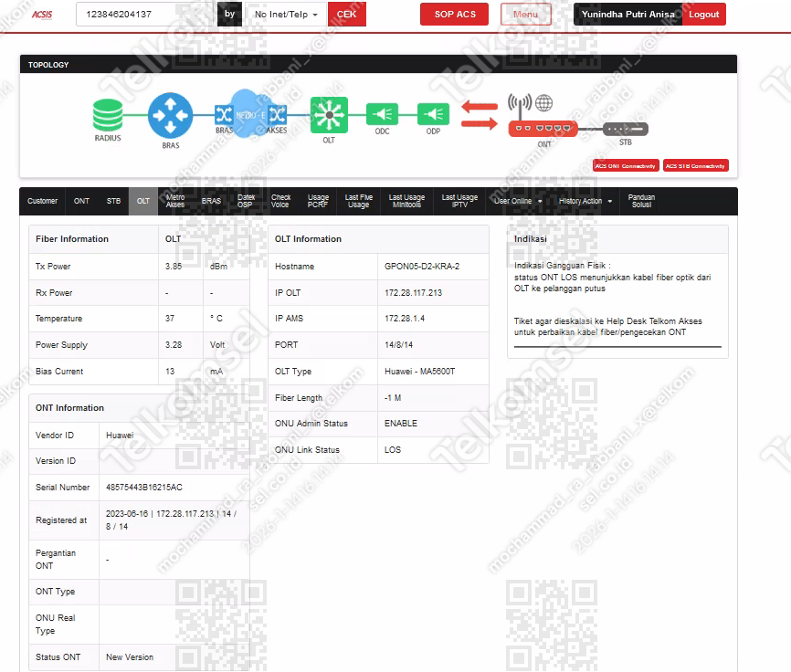Open the No Inet/Telp dropdown
The width and height of the screenshot is (791, 672).
(x=286, y=15)
